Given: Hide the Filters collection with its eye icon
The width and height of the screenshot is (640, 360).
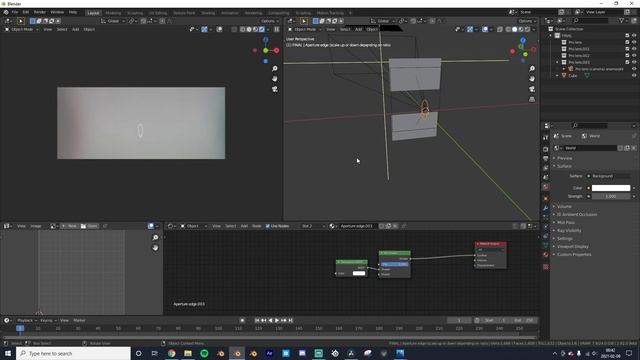Looking at the screenshot, I should (x=634, y=36).
